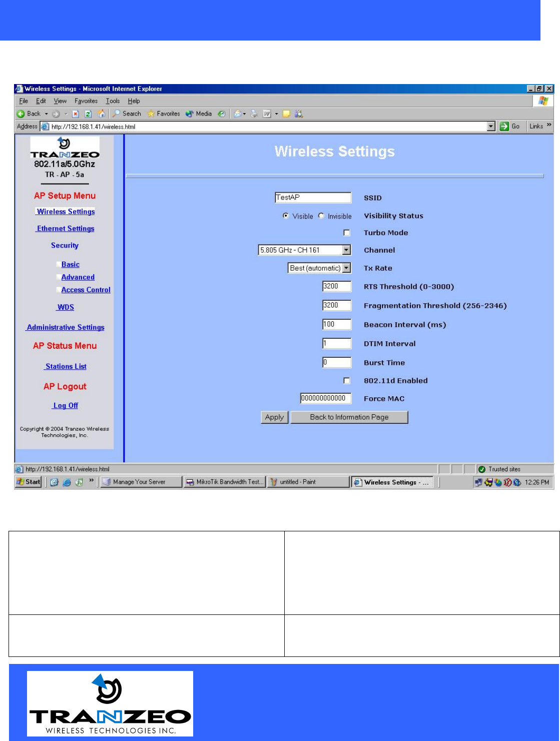Image resolution: width=560 pixels, height=741 pixels.
Task: Open the address bar history dropdown
Action: (491, 127)
